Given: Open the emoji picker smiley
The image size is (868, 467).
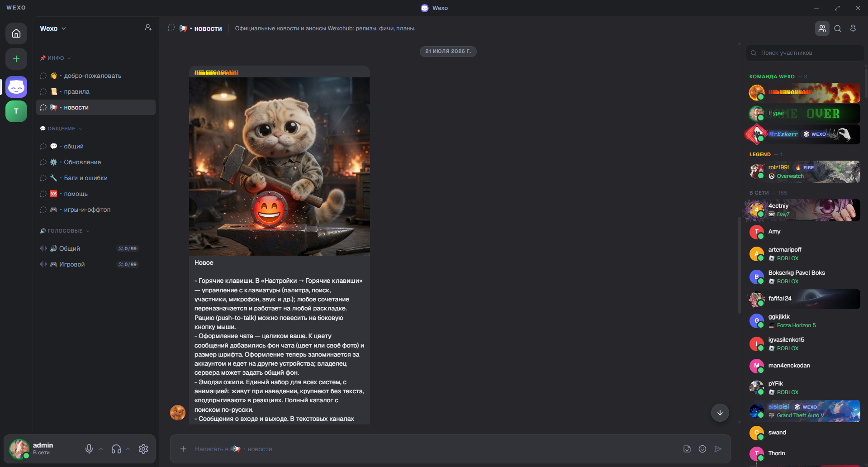Looking at the screenshot, I should [702, 449].
